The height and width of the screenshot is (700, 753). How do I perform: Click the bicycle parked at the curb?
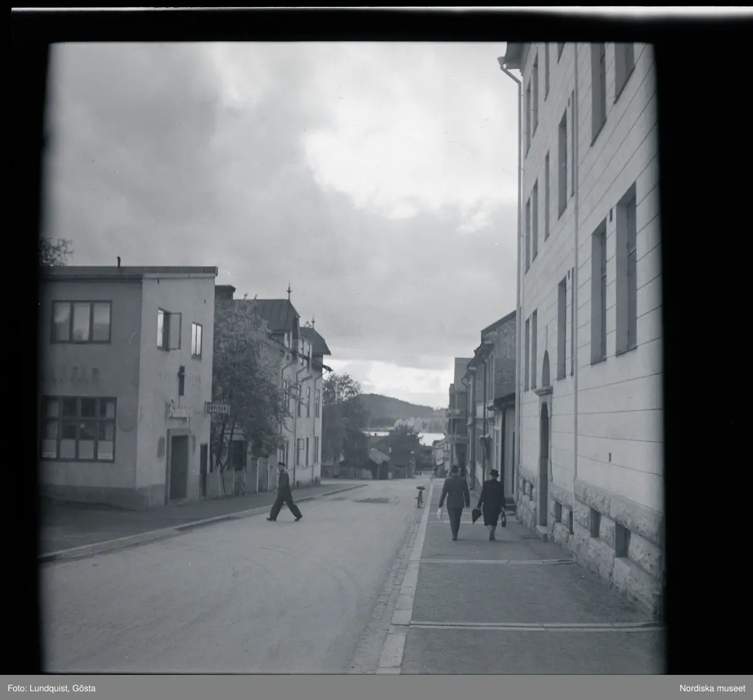coord(420,496)
